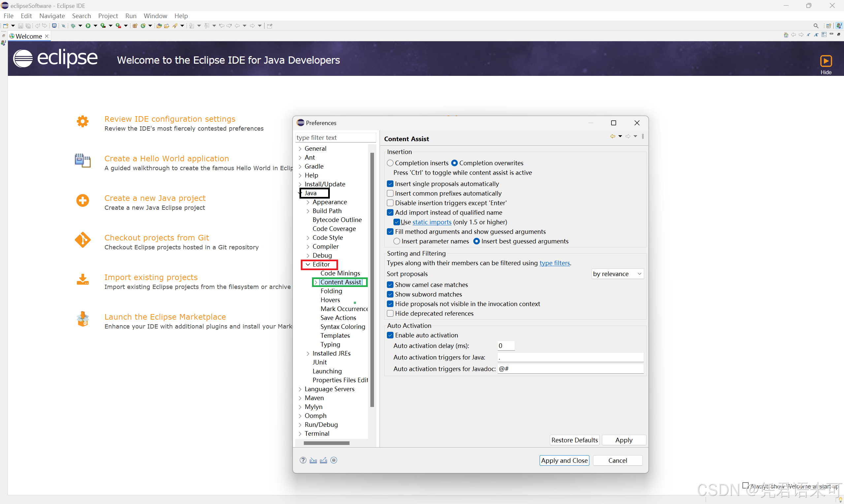Select the Java perspective icon
Image resolution: width=844 pixels, height=504 pixels.
point(839,26)
